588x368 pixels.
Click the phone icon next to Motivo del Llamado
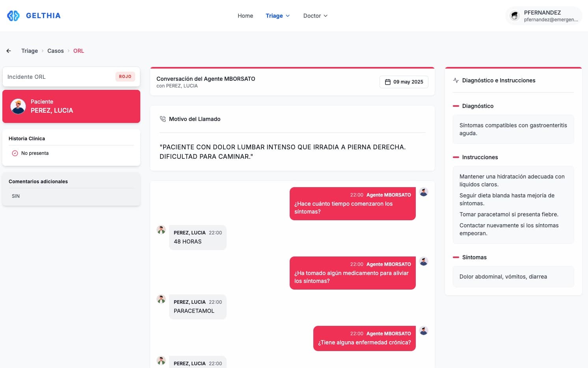[163, 119]
